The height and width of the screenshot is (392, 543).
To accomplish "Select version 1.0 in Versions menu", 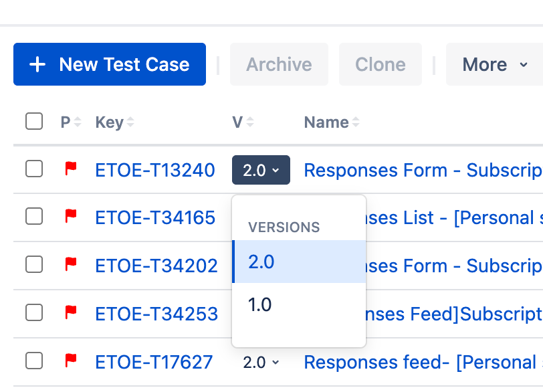I will coord(299,305).
